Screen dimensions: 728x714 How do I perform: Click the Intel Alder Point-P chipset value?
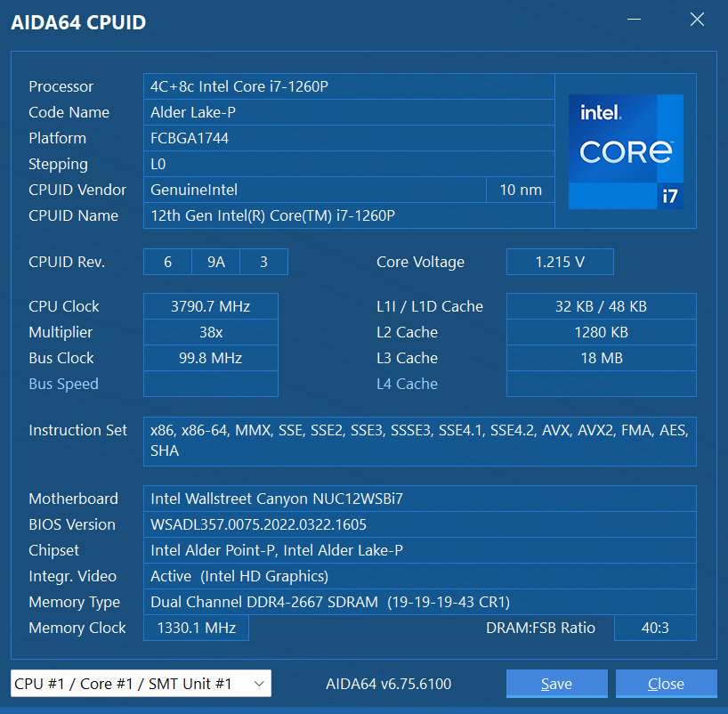420,550
